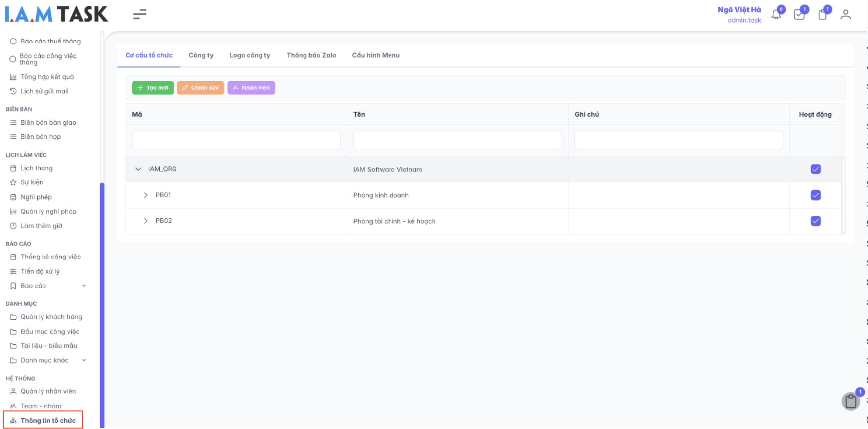Click the user profile icon
Image resolution: width=868 pixels, height=429 pixels.
pos(846,15)
